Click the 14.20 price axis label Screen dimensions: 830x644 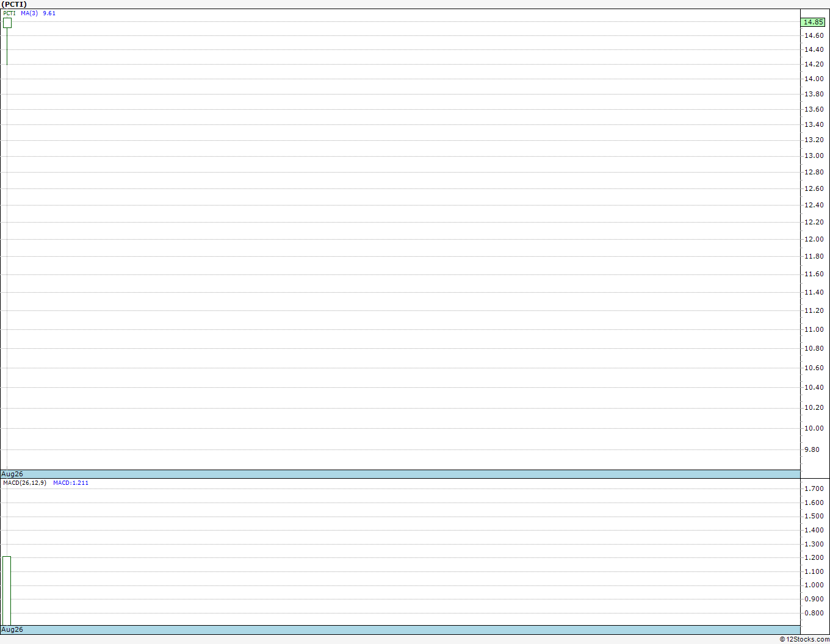814,64
